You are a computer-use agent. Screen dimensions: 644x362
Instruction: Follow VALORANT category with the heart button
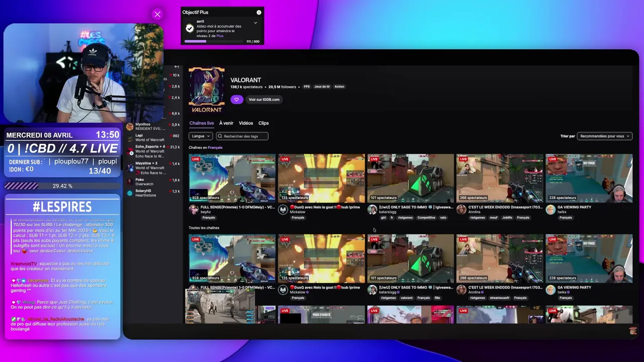[236, 100]
